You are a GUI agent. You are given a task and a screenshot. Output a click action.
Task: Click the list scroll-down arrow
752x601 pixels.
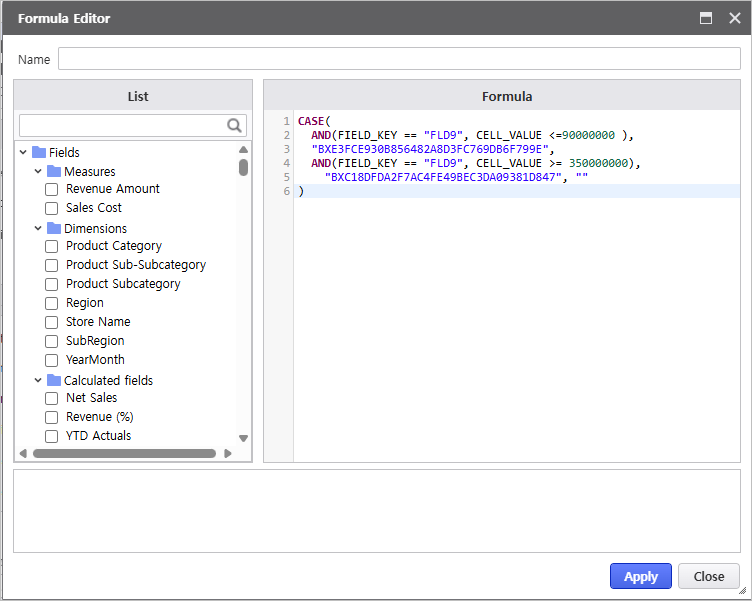click(243, 438)
